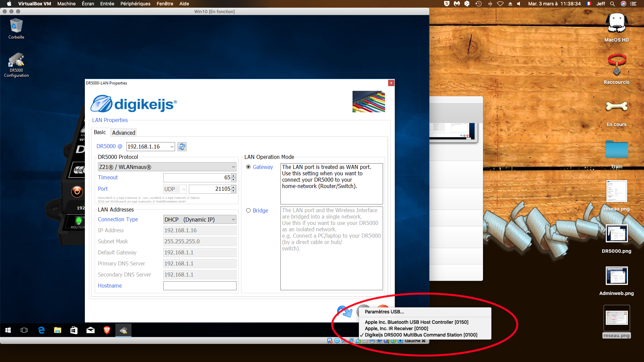Increase the Timeout value with the up arrow
This screenshot has width=644, height=362.
click(233, 176)
